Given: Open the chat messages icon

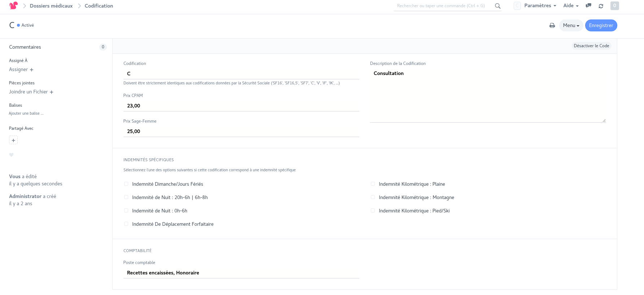Looking at the screenshot, I should tap(588, 6).
